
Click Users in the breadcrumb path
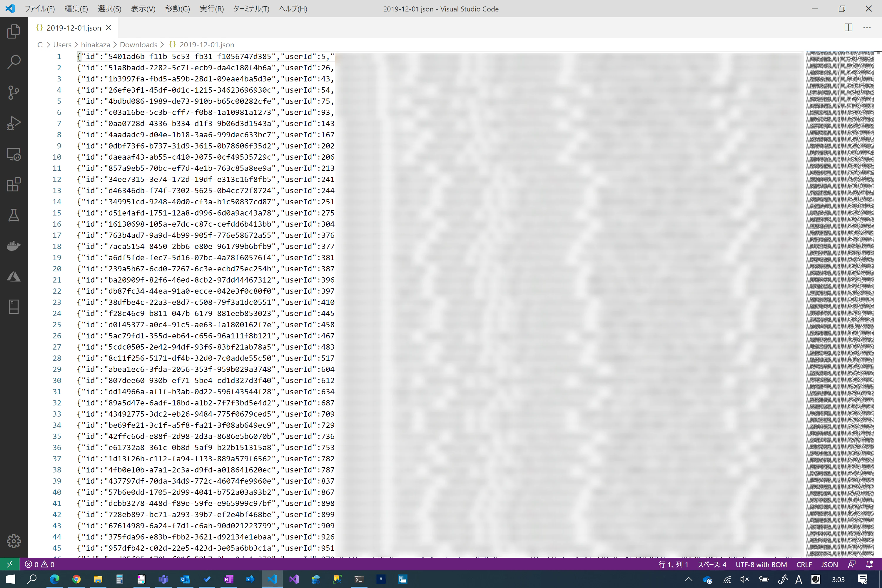[x=62, y=45]
